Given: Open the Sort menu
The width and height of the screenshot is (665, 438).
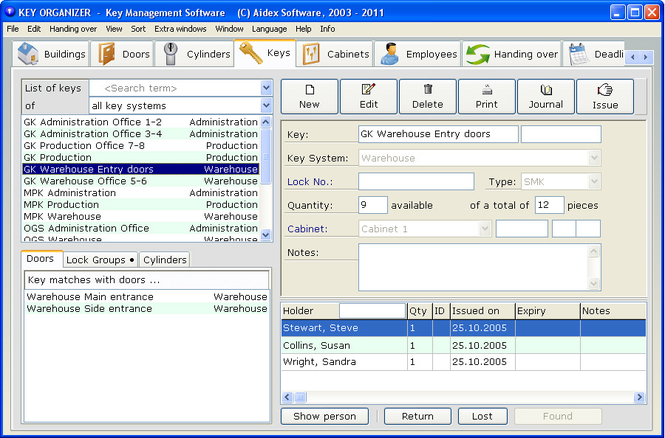Looking at the screenshot, I should (138, 29).
